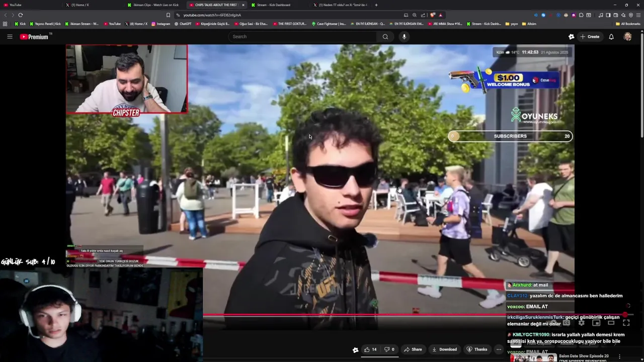Close the CHIPS TALKS ABOUT tab

(243, 5)
